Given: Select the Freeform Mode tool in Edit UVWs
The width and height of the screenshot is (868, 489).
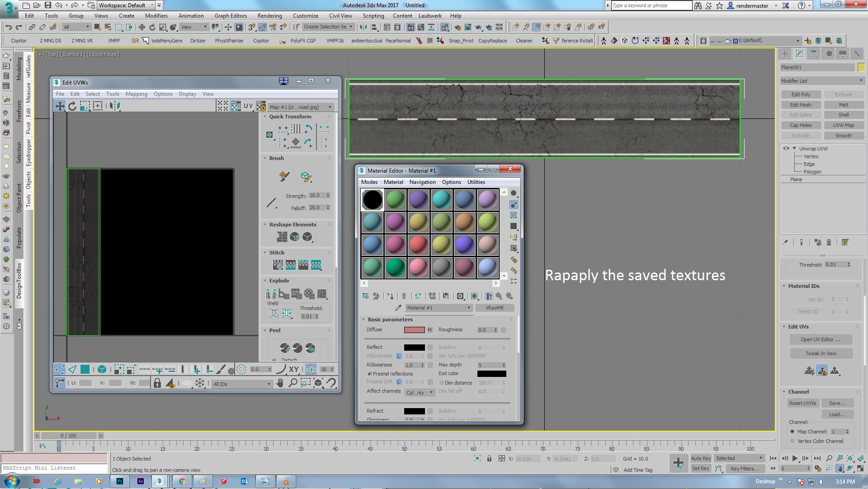Looking at the screenshot, I should coord(97,107).
